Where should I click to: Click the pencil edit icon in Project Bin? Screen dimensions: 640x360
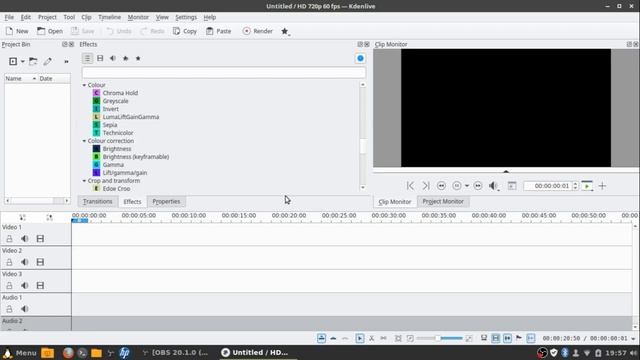click(47, 61)
